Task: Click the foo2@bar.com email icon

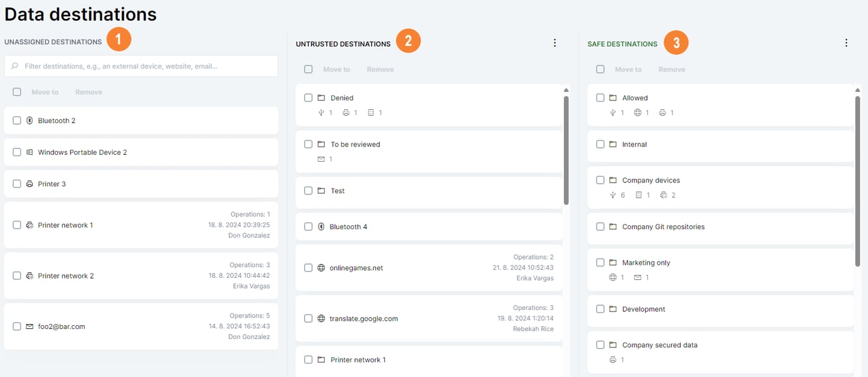Action: [x=30, y=326]
